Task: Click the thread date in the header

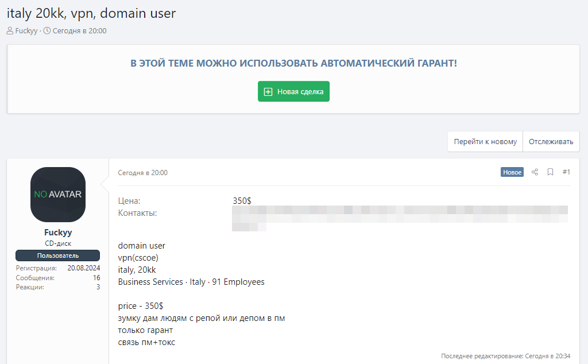Action: click(79, 31)
